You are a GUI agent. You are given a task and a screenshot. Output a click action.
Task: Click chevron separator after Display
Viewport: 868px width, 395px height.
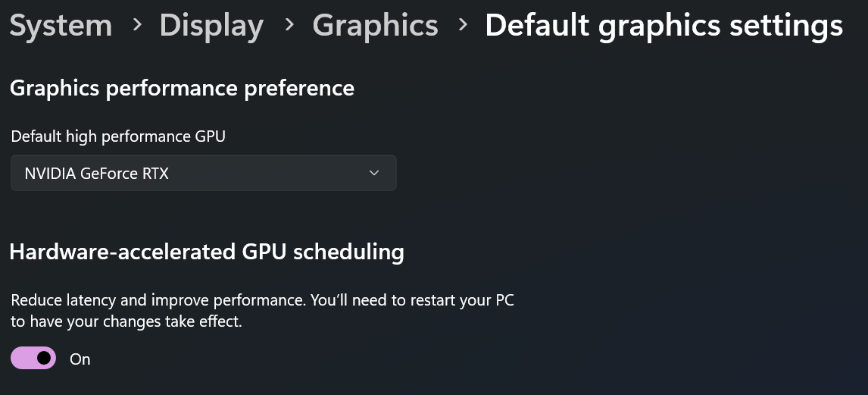point(289,24)
